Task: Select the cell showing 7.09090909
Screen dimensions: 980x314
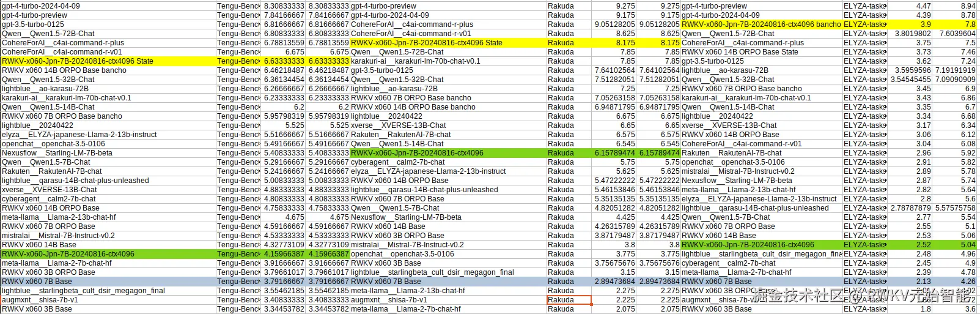Action: coord(954,80)
